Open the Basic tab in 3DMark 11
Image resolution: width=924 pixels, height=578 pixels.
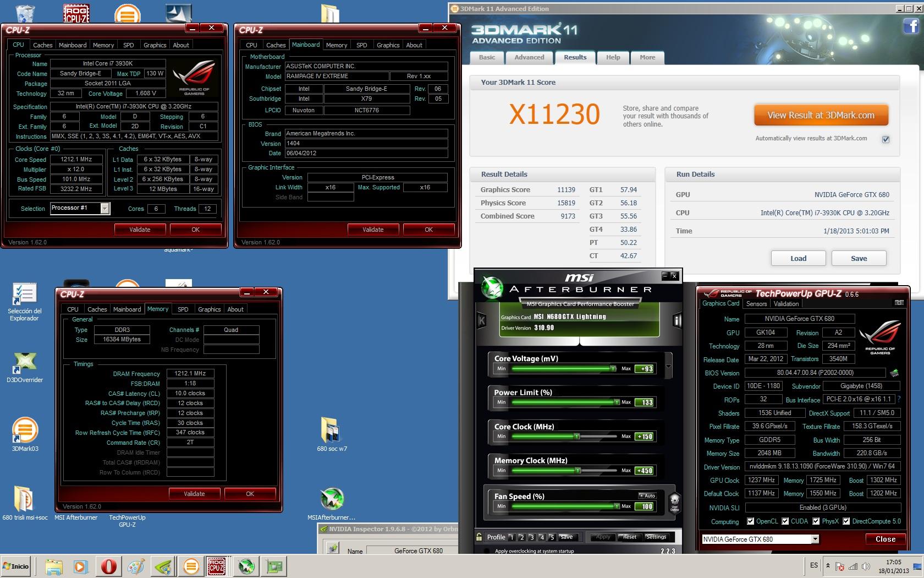487,57
